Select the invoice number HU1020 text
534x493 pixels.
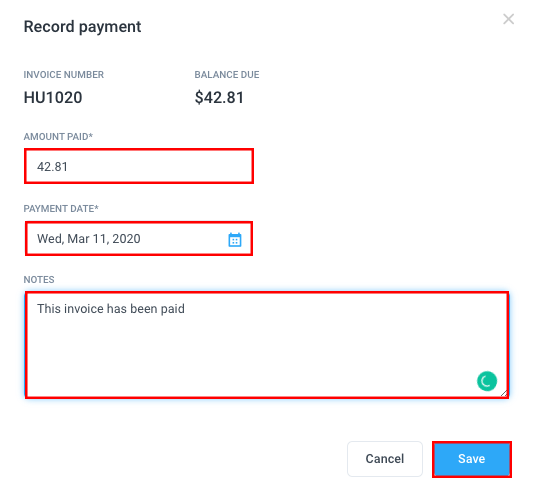53,98
